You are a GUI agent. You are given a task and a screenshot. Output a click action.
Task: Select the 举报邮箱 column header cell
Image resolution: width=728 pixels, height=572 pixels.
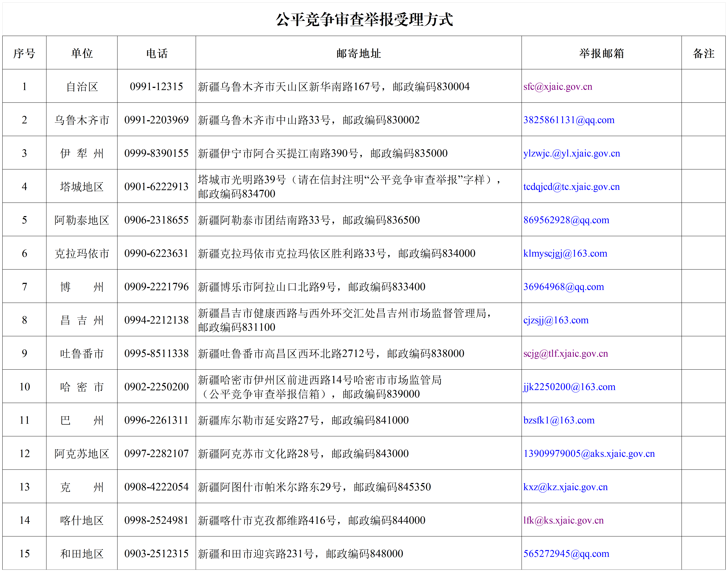(601, 53)
